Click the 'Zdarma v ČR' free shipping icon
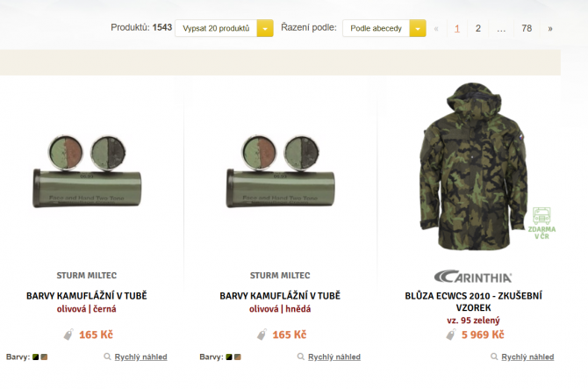Image resolution: width=588 pixels, height=389 pixels. [541, 222]
